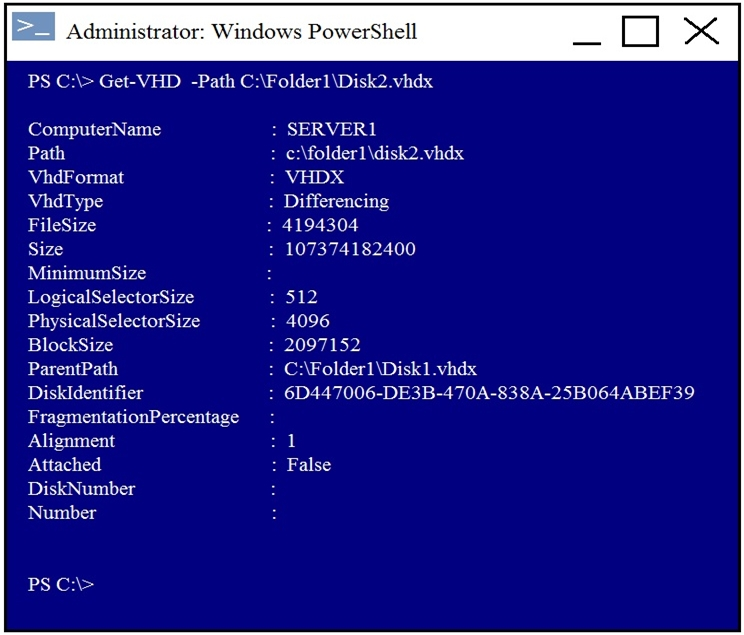Image resolution: width=744 pixels, height=635 pixels.
Task: Click the PhysicalSelectorSize value 4096
Action: [x=307, y=321]
